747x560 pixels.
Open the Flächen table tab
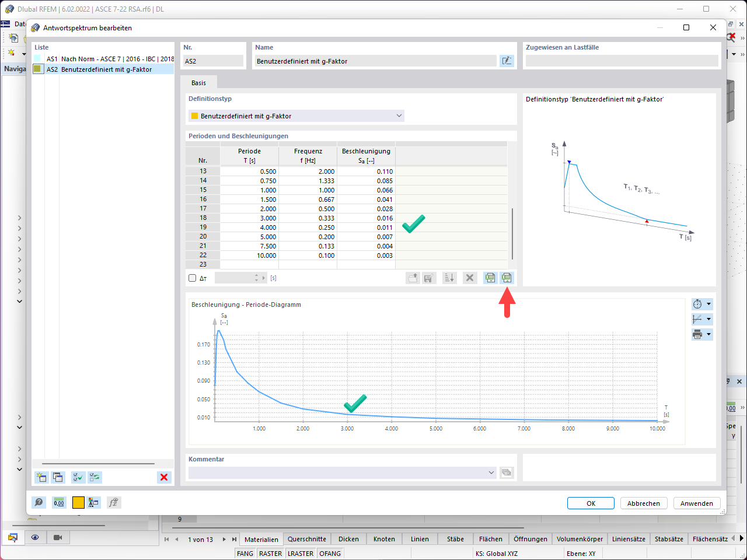tap(491, 539)
